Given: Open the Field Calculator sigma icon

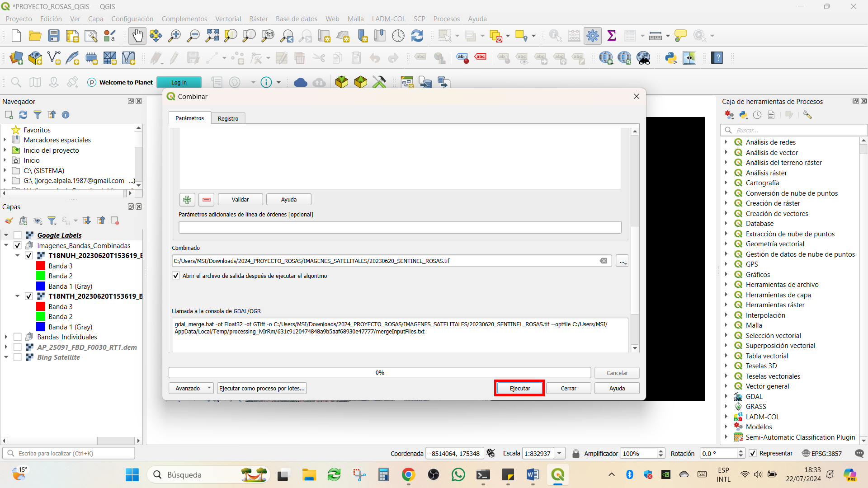Looking at the screenshot, I should pos(612,36).
